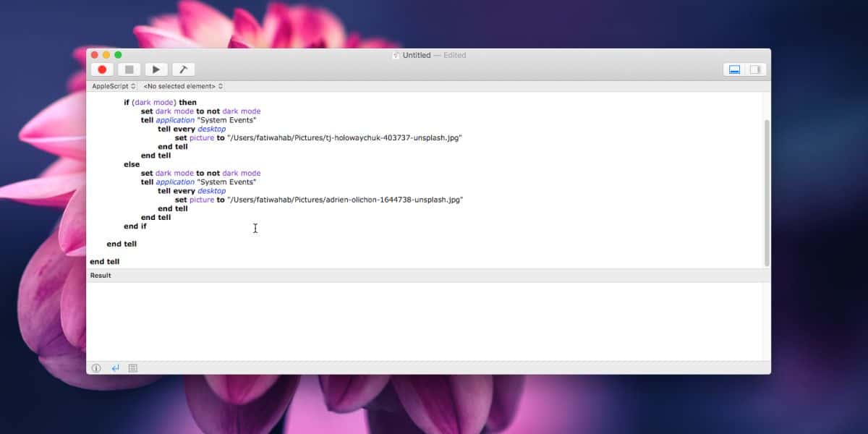This screenshot has height=434, width=868.
Task: Show the script description via the info icon
Action: (x=96, y=368)
